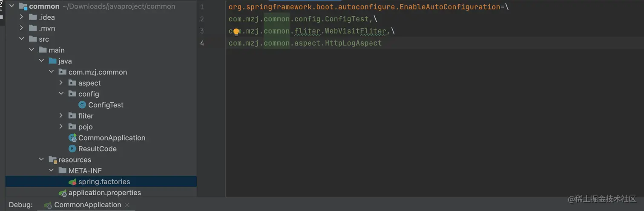Open the ConfigTest class file
The height and width of the screenshot is (211, 644).
coord(106,105)
